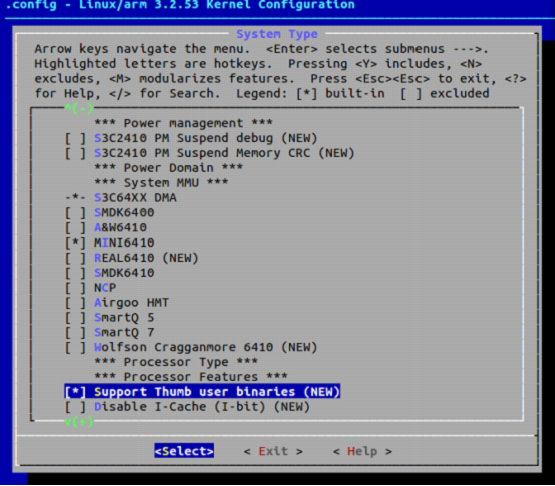Click the v(+) scroll-down indicator
This screenshot has height=486, width=555.
[79, 422]
